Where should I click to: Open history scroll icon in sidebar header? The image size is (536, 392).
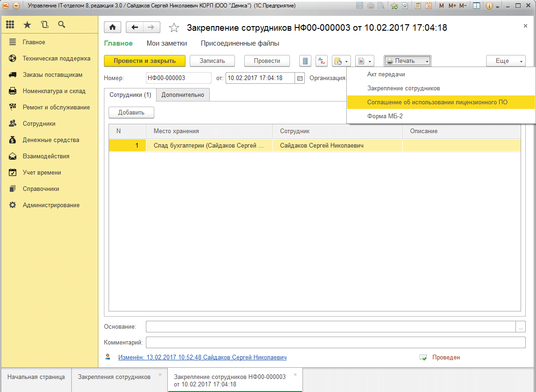pyautogui.click(x=44, y=25)
